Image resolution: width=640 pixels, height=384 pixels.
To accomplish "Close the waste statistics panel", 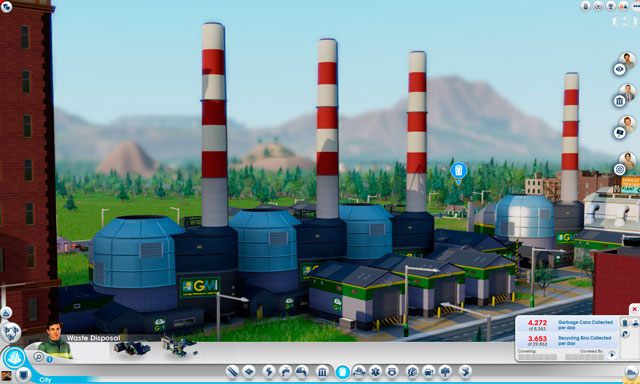I will click(x=634, y=309).
